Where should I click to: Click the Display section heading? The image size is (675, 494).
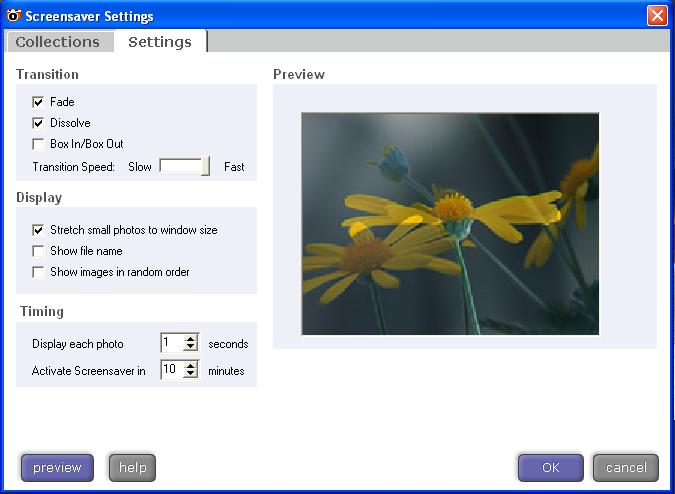(x=39, y=198)
